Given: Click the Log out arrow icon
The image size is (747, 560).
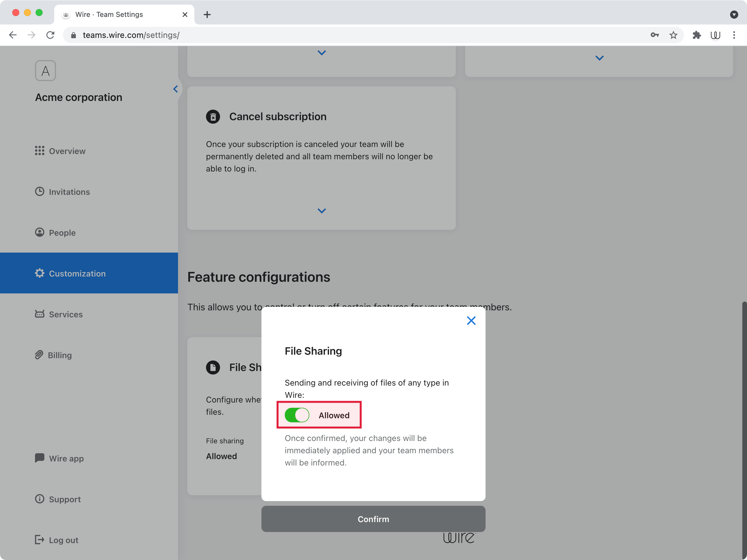Looking at the screenshot, I should 39,540.
